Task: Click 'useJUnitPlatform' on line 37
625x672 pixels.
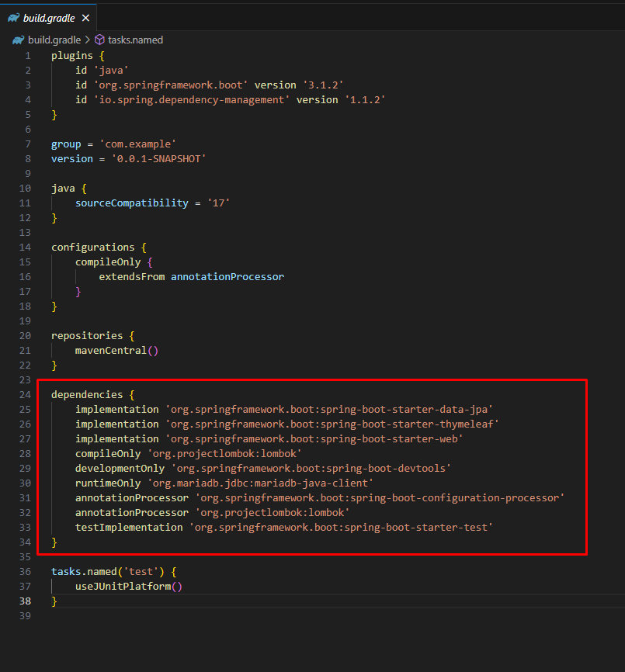Action: click(123, 587)
